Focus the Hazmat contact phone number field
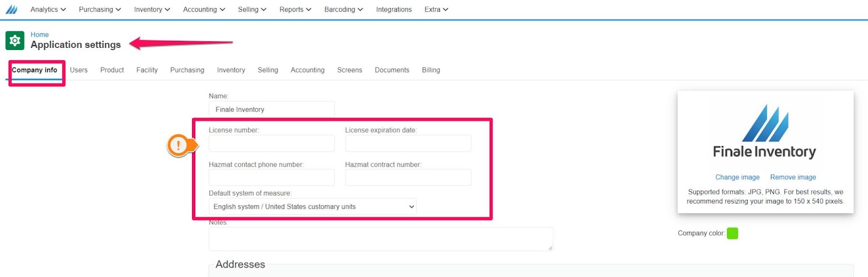 (272, 178)
